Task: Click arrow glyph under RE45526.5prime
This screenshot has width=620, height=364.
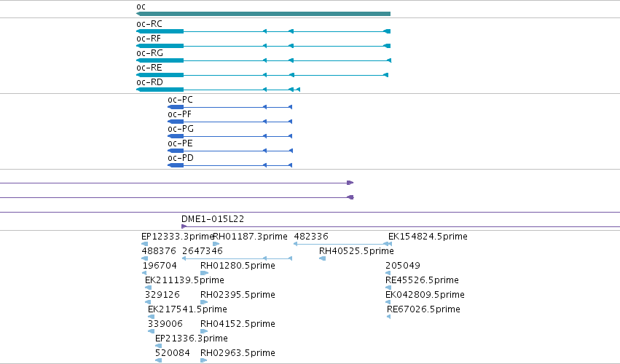Action: [388, 288]
